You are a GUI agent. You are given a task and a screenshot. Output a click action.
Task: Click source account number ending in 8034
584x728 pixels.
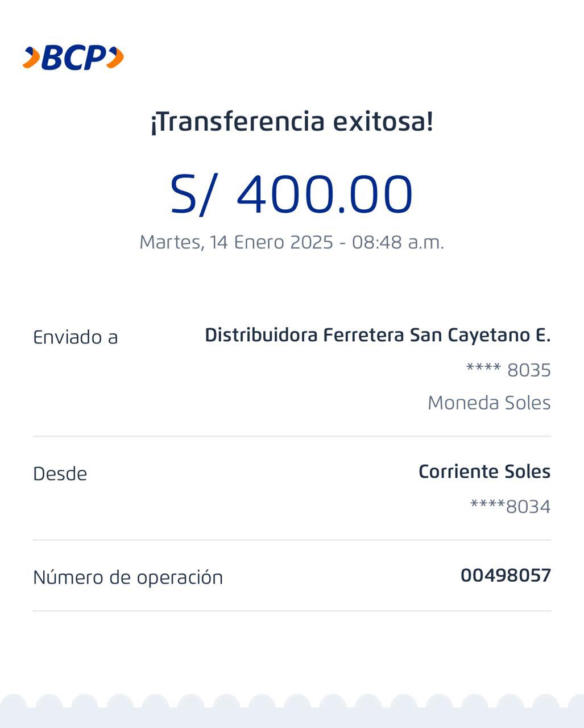pyautogui.click(x=510, y=506)
